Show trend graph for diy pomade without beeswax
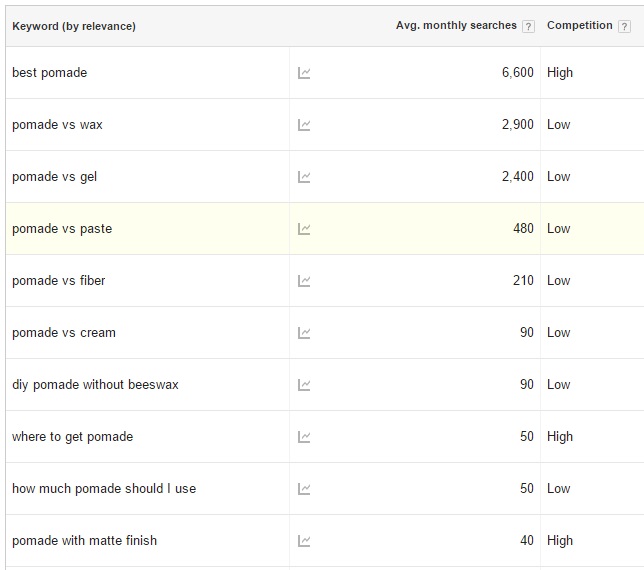Viewport: 644px width, 570px height. click(304, 385)
